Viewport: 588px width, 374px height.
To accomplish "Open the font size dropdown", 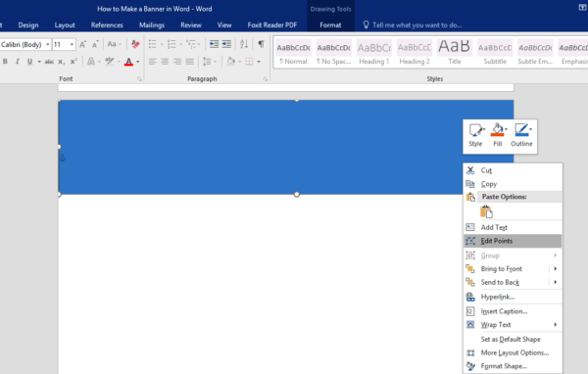I will pos(72,45).
